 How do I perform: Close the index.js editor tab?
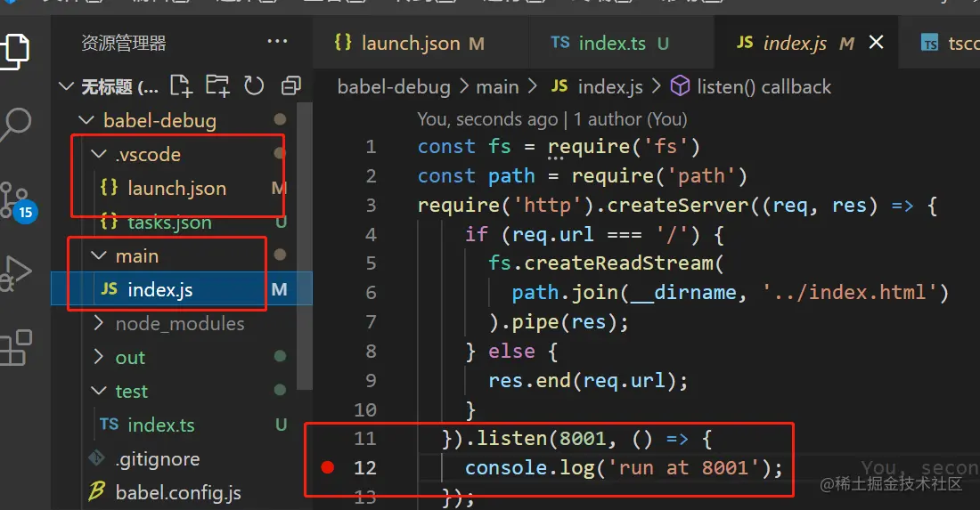877,43
